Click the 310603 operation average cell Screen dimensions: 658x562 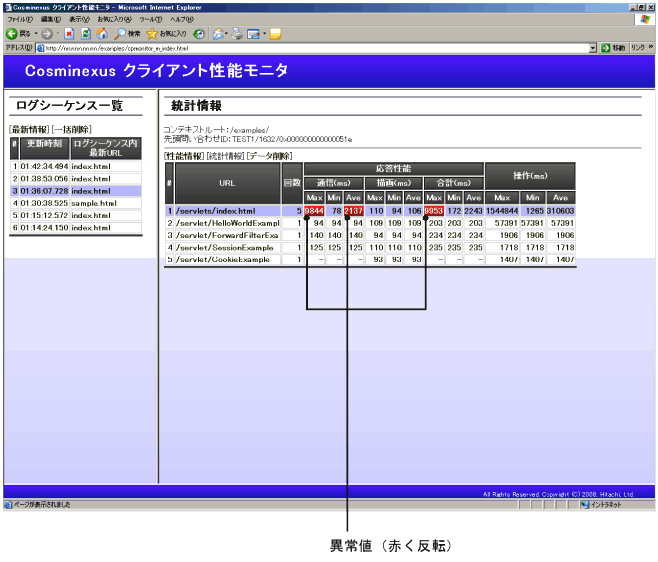(560, 211)
